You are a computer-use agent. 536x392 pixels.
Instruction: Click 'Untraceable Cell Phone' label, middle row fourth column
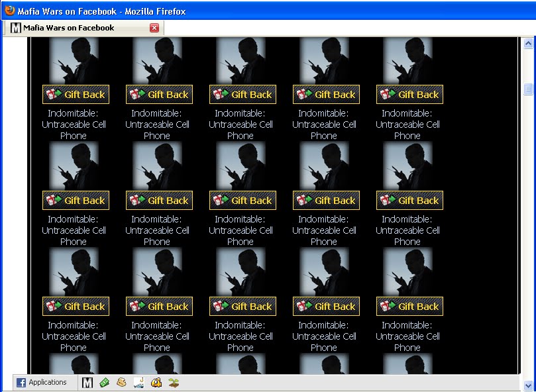click(324, 236)
